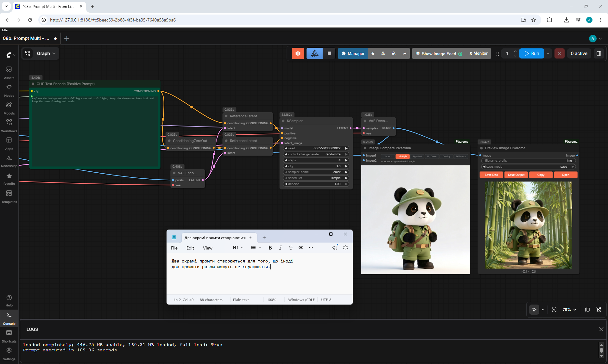Viewport: 608px width, 364px height.
Task: Apply bold formatting in Notepad
Action: pyautogui.click(x=270, y=248)
